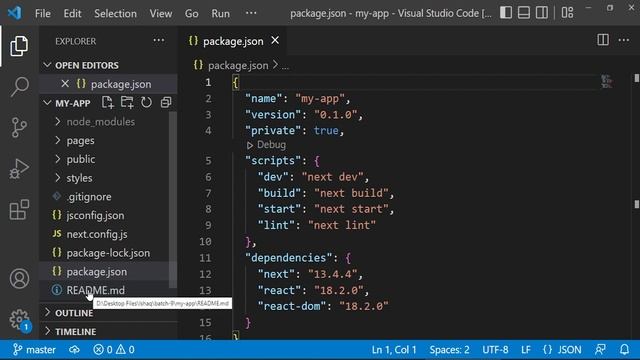Image resolution: width=640 pixels, height=360 pixels.
Task: Open the Selection menu
Action: [x=116, y=13]
